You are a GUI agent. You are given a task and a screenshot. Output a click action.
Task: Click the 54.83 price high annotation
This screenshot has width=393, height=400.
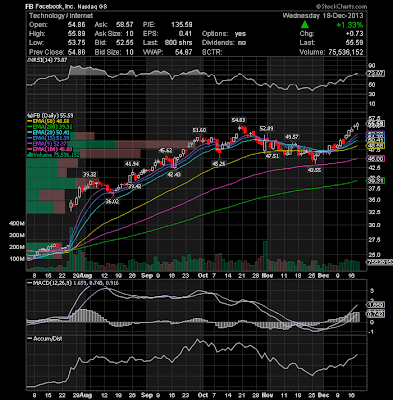pos(239,120)
